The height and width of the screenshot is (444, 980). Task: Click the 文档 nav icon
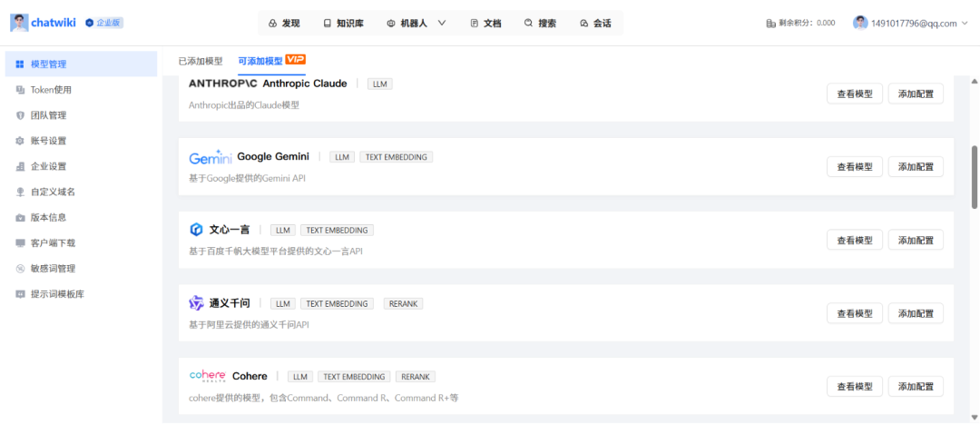(x=475, y=23)
